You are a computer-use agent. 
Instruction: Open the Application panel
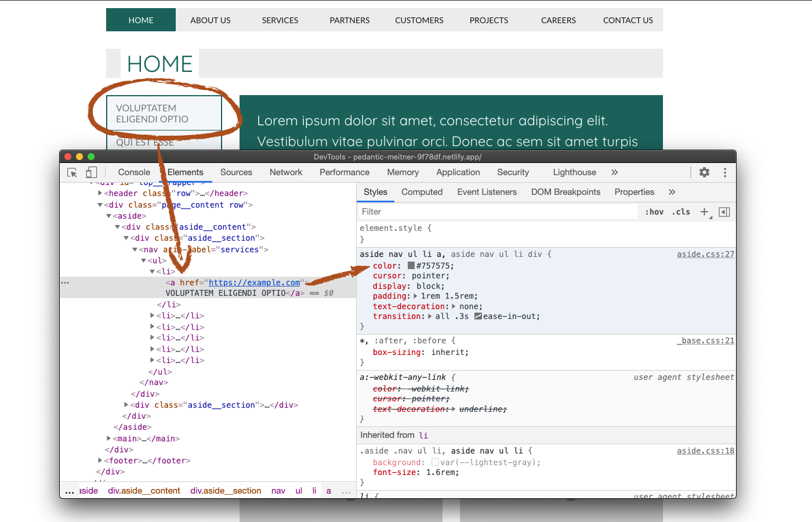click(x=458, y=172)
